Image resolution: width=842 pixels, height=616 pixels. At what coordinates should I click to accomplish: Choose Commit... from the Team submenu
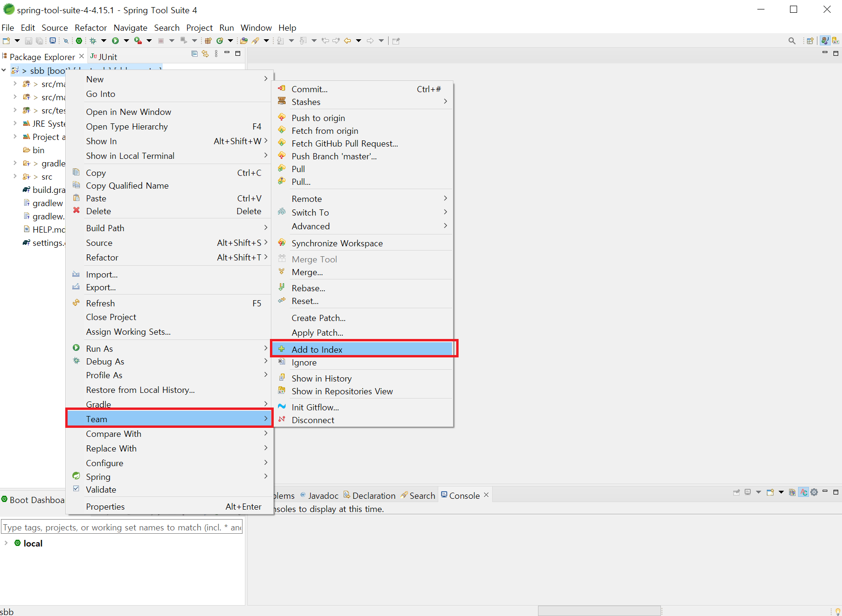pyautogui.click(x=362, y=89)
